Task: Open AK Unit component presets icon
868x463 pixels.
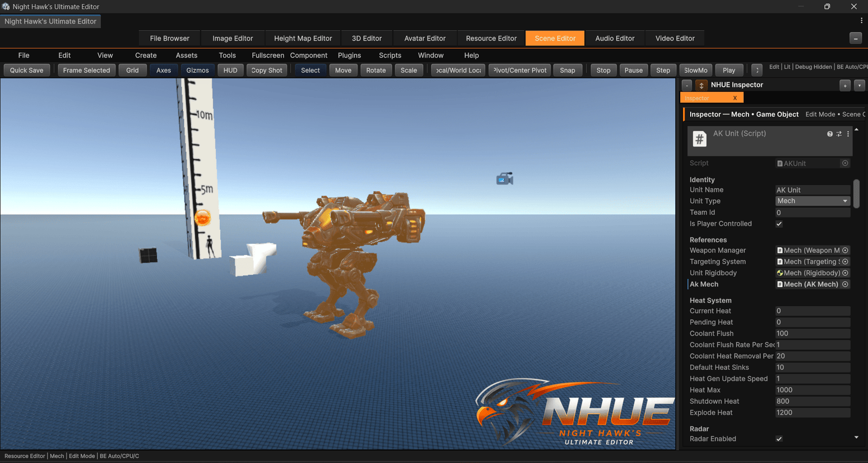Action: coord(839,134)
